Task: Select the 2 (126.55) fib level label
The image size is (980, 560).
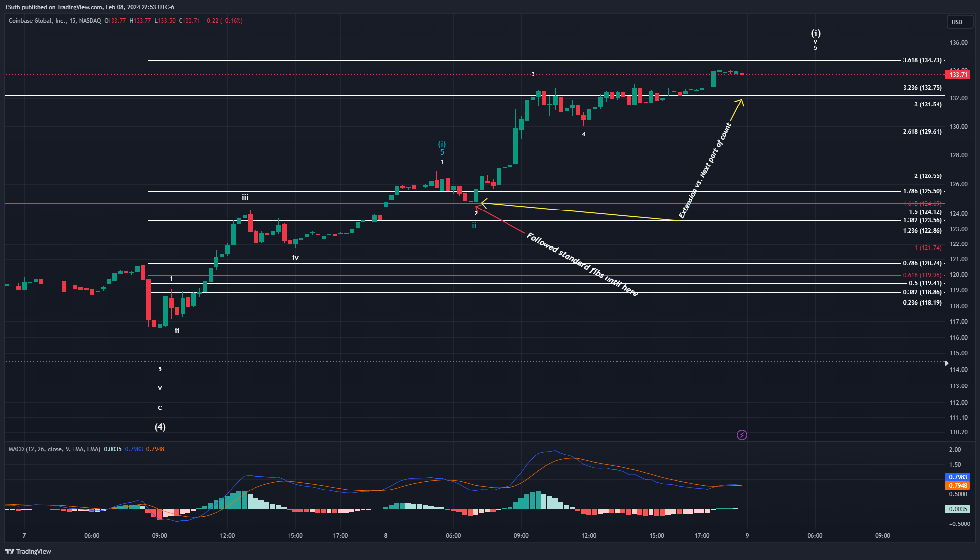Action: [x=928, y=176]
